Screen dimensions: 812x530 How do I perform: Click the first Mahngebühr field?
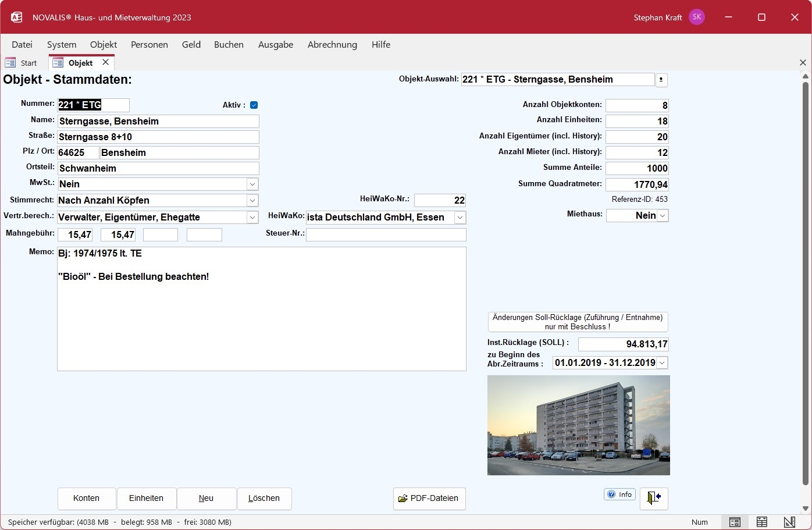coord(75,234)
